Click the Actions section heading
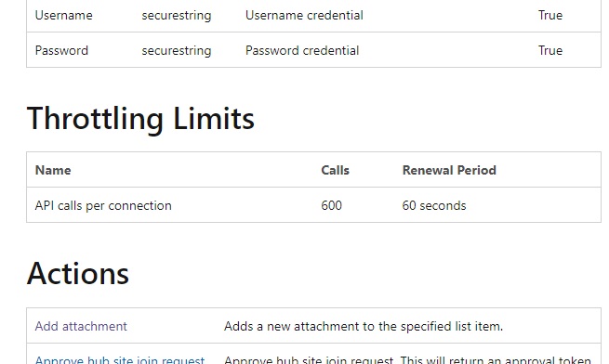The image size is (609, 364). pyautogui.click(x=78, y=274)
